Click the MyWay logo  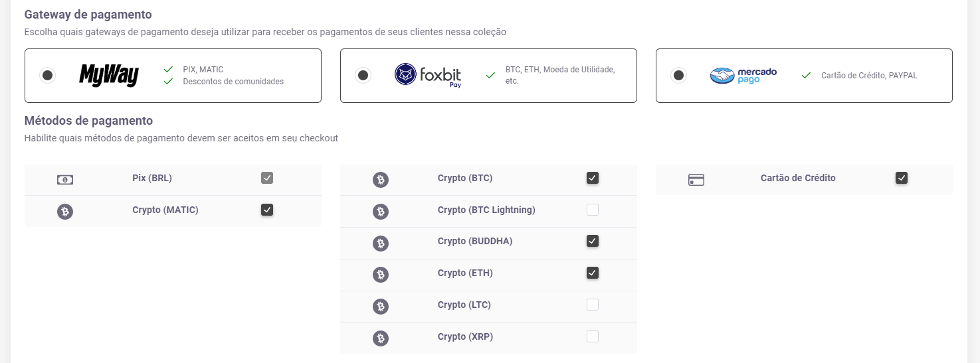tap(109, 75)
